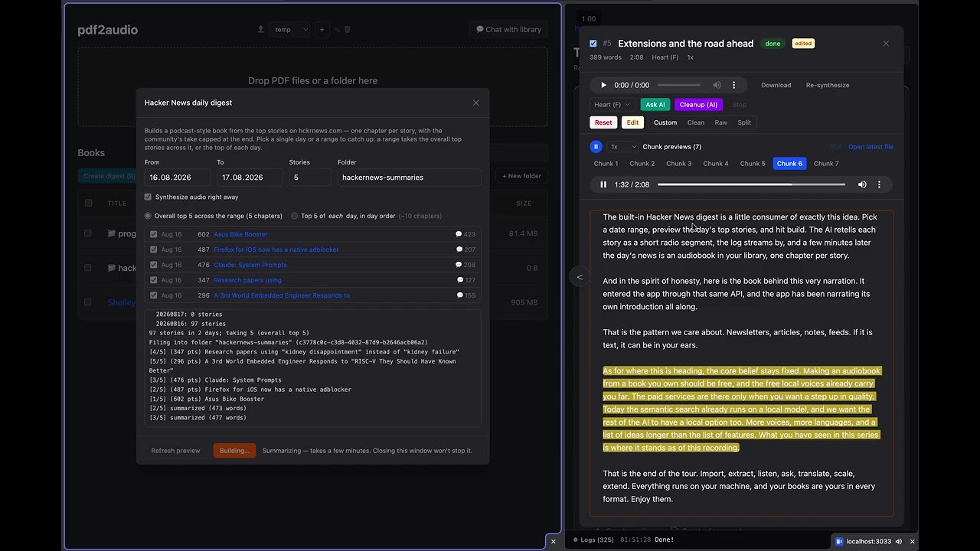980x551 pixels.
Task: Change the Stories count field
Action: pyautogui.click(x=310, y=178)
